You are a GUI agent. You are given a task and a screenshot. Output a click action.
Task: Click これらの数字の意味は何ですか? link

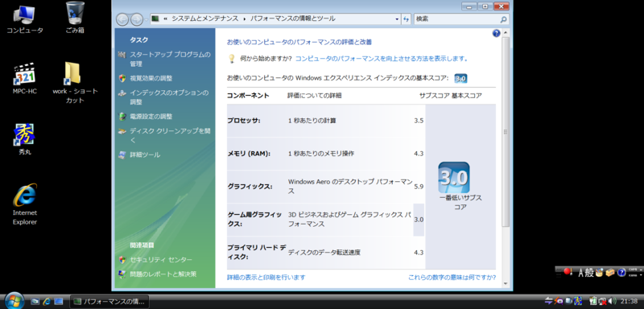click(452, 278)
